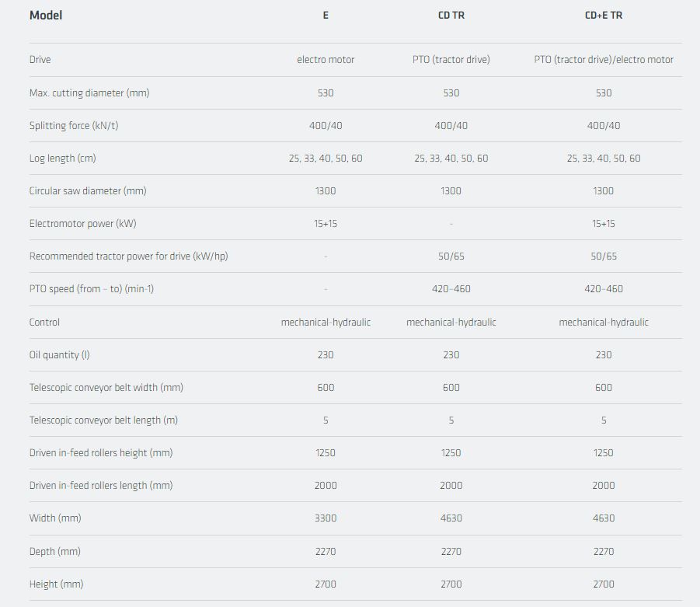Select the 'E' model column header
Image resolution: width=700 pixels, height=607 pixels.
[326, 16]
